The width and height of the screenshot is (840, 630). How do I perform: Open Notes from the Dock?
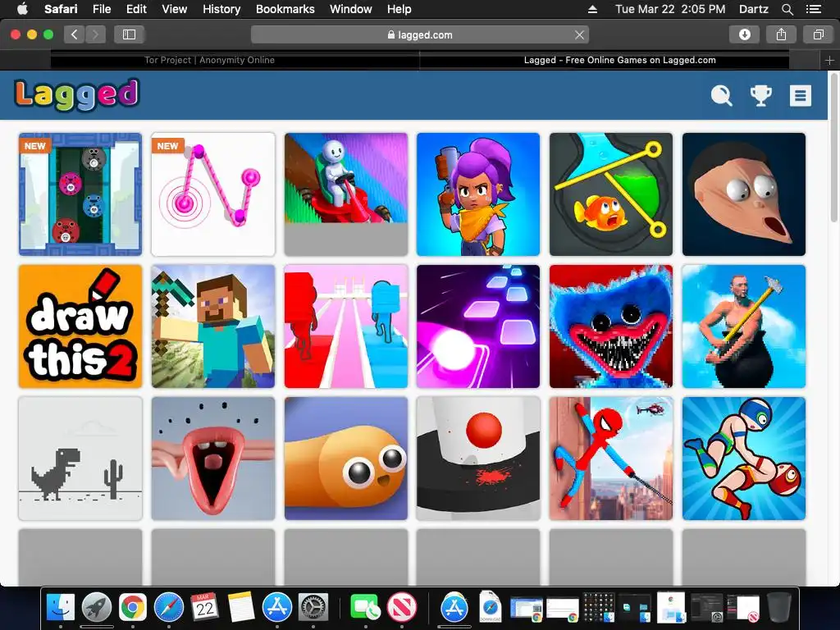pos(240,607)
